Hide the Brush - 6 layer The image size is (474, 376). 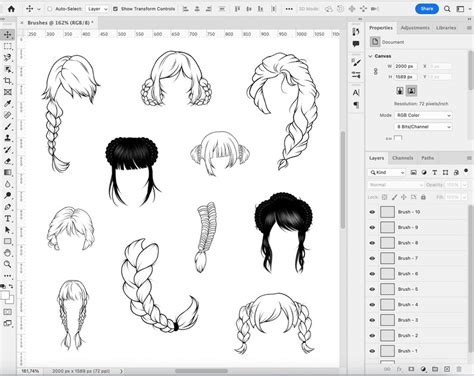point(372,274)
